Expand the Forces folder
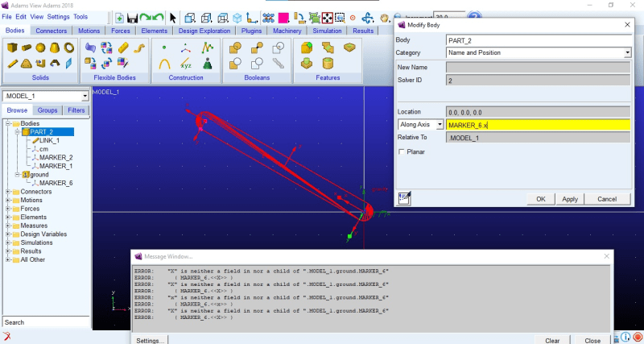Image resolution: width=644 pixels, height=344 pixels. point(8,209)
